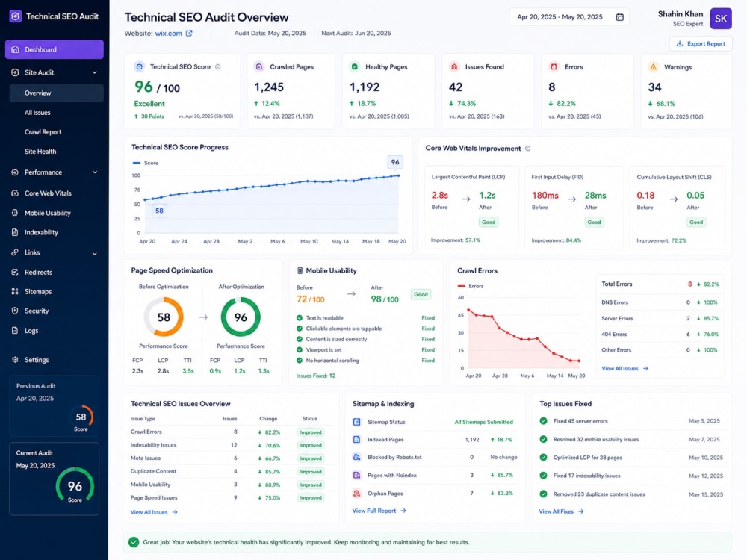Open All Issues in the sidebar
The image size is (747, 560).
tap(37, 113)
